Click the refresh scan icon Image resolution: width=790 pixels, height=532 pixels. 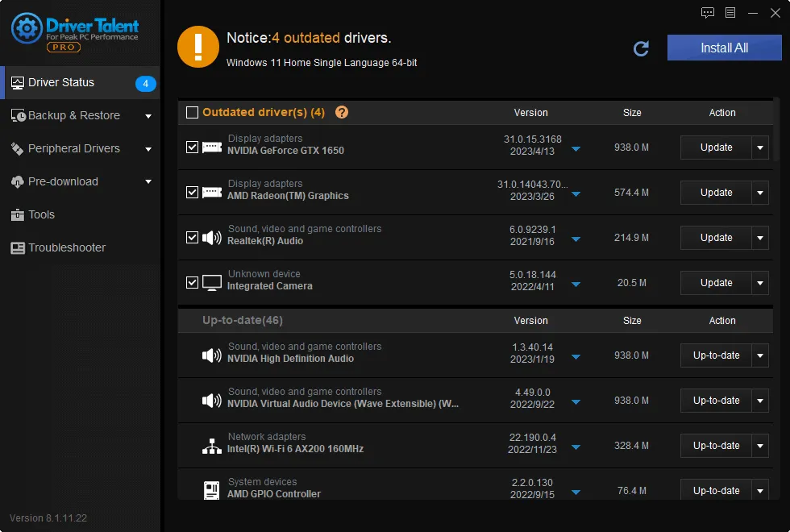click(641, 48)
